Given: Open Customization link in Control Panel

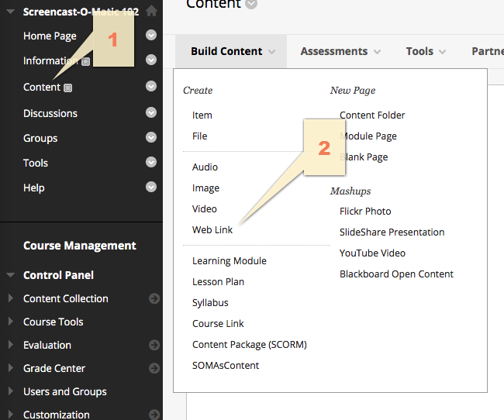Looking at the screenshot, I should coord(57,415).
